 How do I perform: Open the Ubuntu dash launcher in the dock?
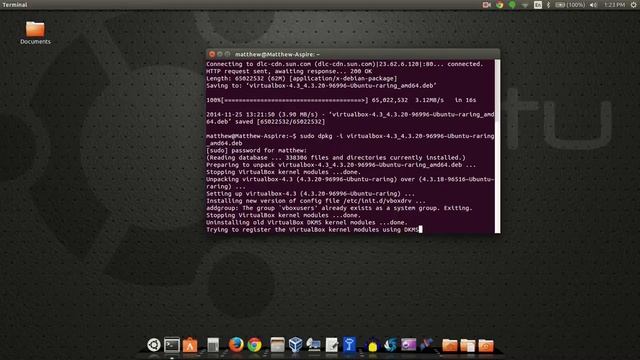pyautogui.click(x=154, y=345)
